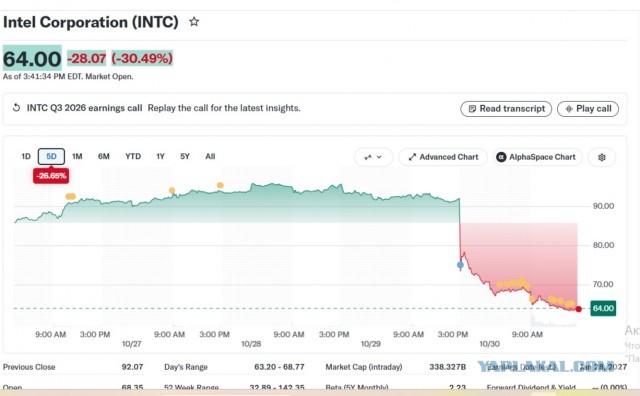Select the 5D range tab
The width and height of the screenshot is (640, 396).
point(51,156)
